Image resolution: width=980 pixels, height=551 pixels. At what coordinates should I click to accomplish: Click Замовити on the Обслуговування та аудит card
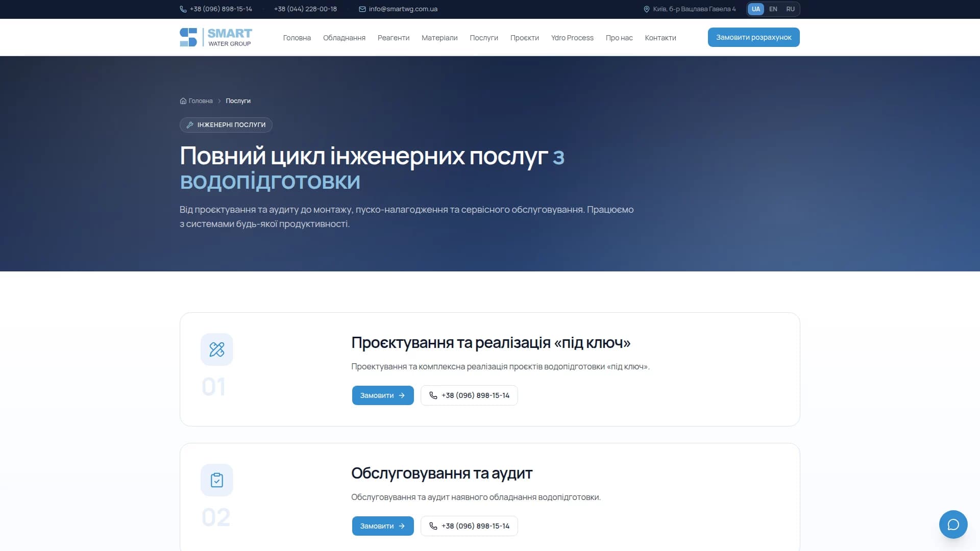(x=383, y=526)
